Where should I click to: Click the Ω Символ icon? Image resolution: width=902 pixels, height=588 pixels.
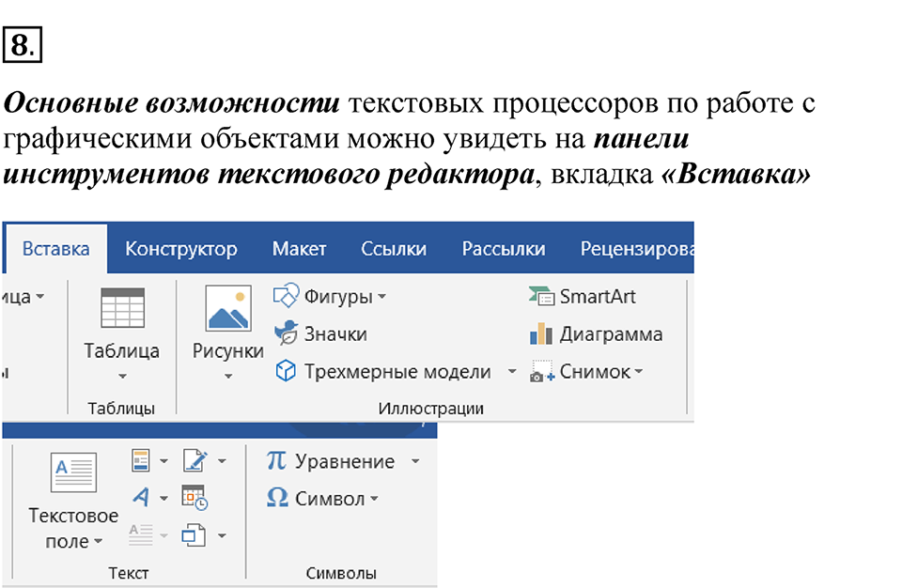277,499
